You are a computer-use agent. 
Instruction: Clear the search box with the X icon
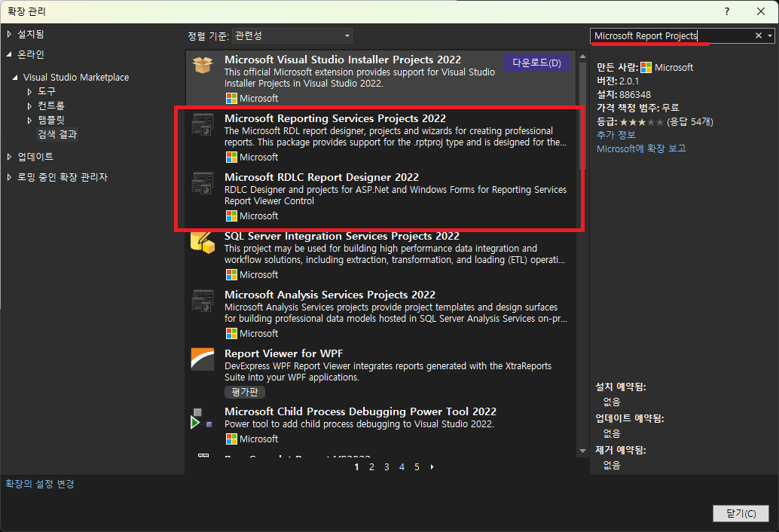pos(758,35)
